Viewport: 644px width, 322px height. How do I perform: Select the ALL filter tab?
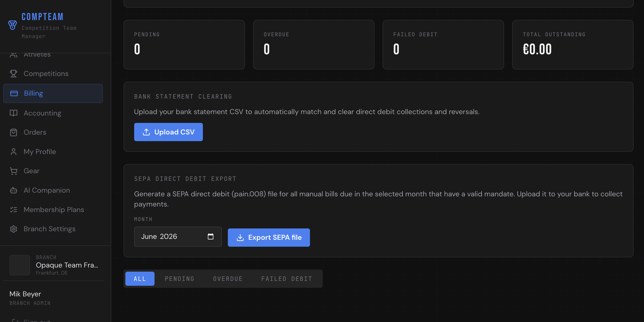[140, 279]
